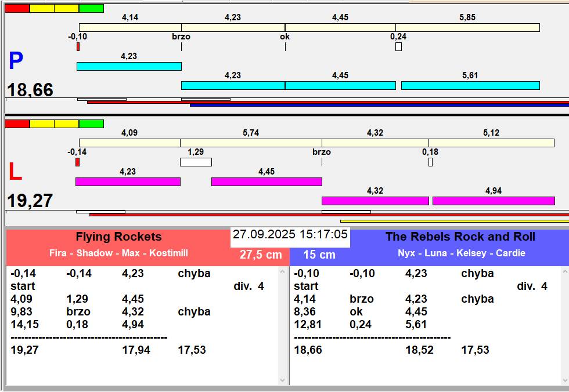Select the cream 5,12 segment in lane L

click(492, 143)
